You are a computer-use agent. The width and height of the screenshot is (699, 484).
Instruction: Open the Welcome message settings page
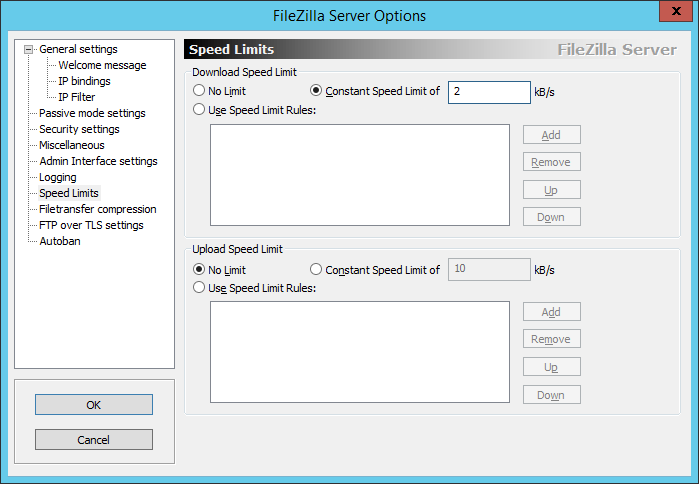(x=102, y=65)
